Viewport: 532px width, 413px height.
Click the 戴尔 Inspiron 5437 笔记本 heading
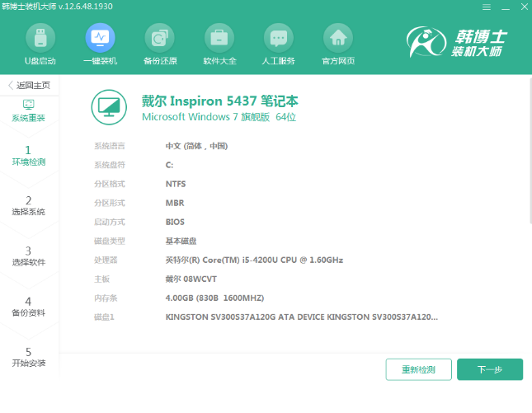(x=220, y=101)
